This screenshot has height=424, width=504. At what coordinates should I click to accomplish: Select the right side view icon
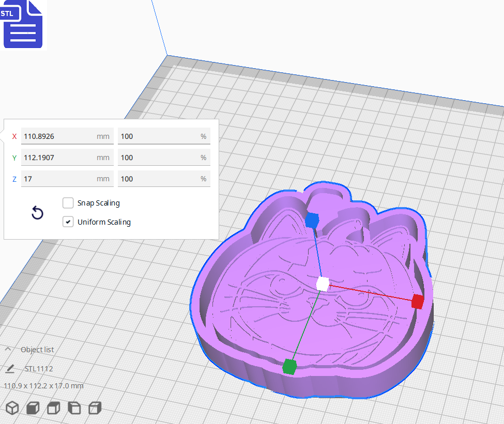pos(94,407)
